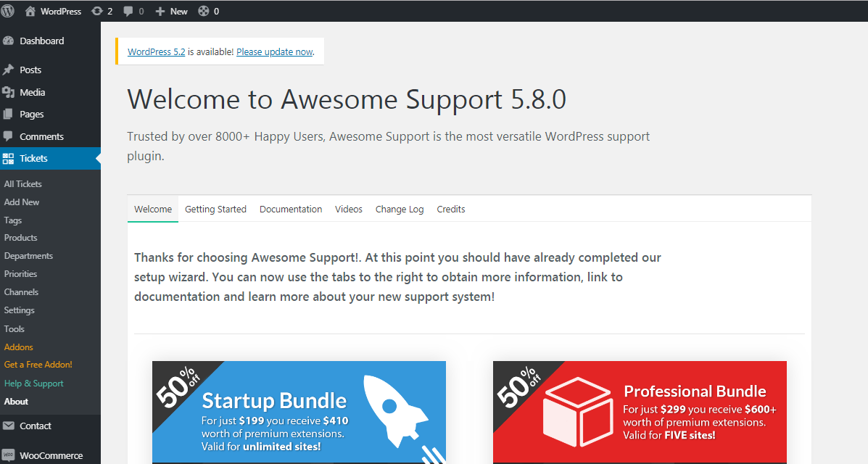Open the Credits tab
This screenshot has height=464, width=868.
(x=451, y=210)
